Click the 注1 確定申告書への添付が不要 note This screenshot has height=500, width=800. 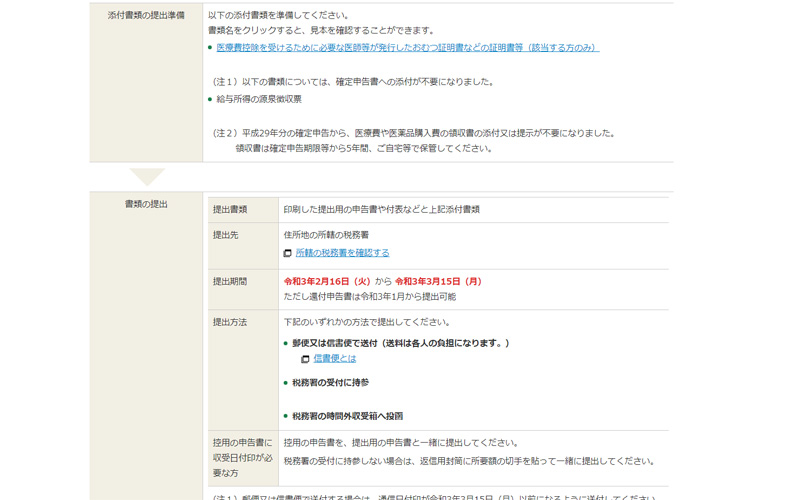pyautogui.click(x=353, y=82)
